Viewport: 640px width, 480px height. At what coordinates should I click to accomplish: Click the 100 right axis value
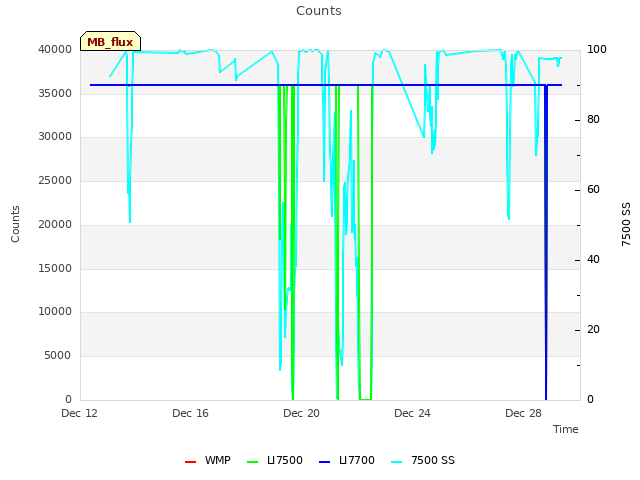tap(597, 49)
